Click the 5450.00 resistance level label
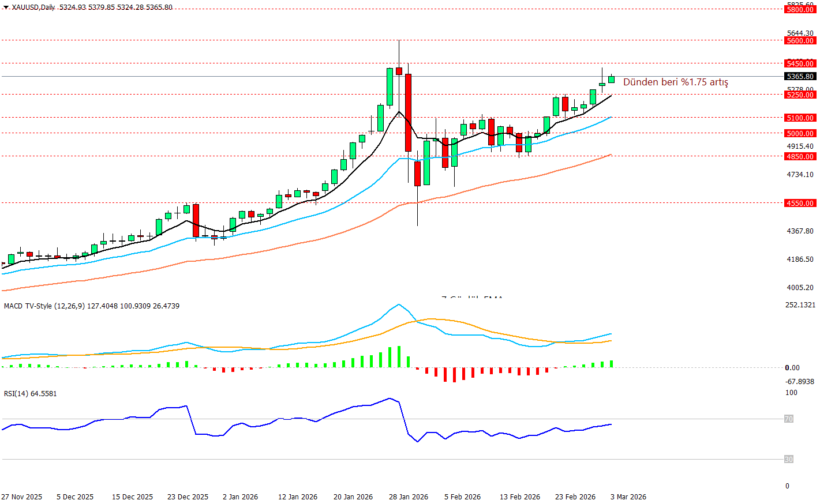 click(800, 64)
